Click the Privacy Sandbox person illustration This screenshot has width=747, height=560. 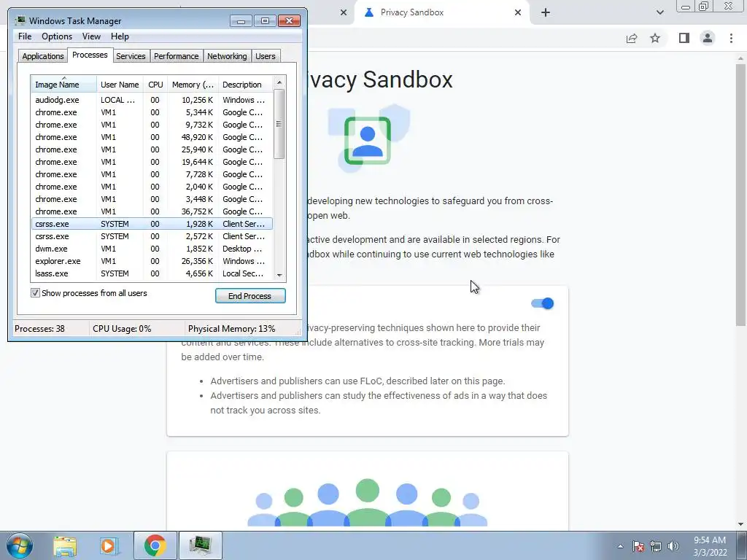tap(368, 139)
